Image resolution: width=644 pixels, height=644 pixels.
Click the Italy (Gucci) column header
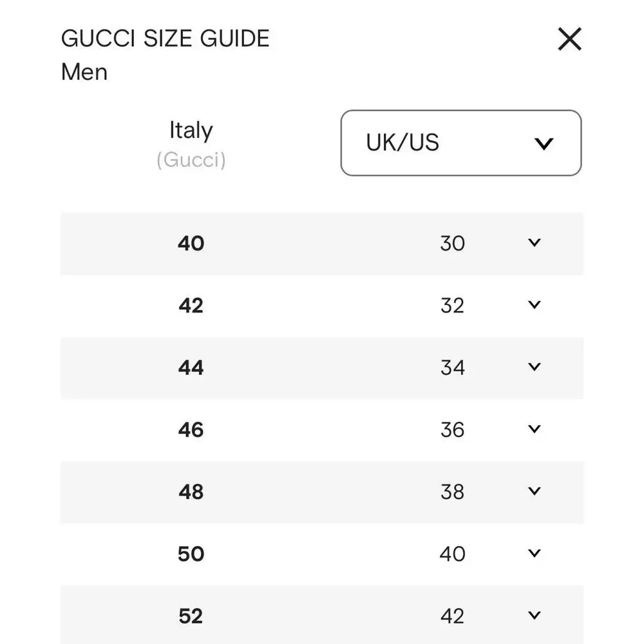pos(191,144)
